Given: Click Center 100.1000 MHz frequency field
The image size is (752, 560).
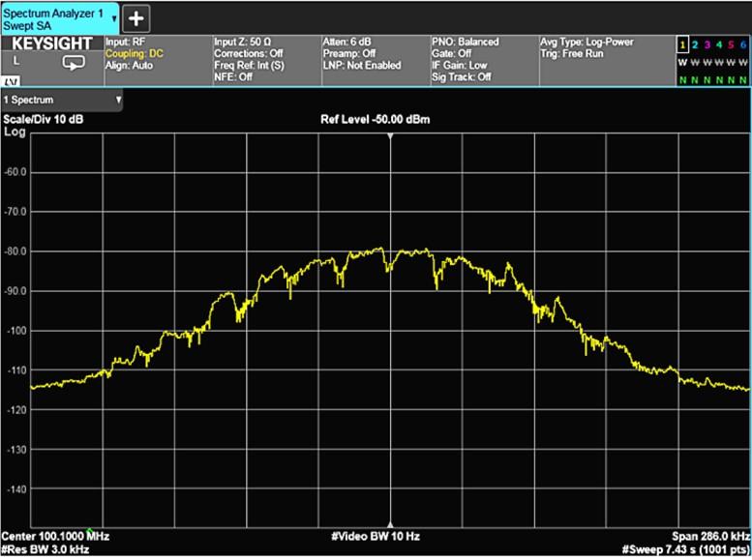Looking at the screenshot, I should pyautogui.click(x=55, y=536).
